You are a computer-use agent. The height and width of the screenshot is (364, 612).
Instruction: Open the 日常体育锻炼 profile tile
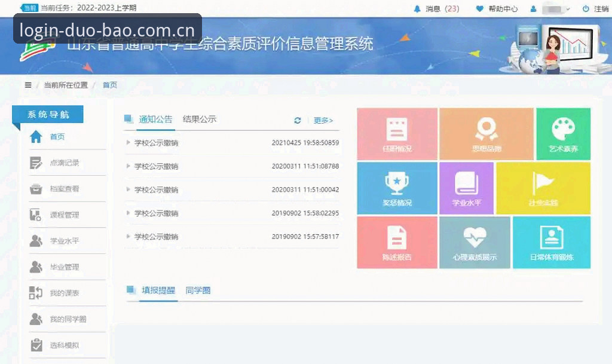tap(552, 242)
